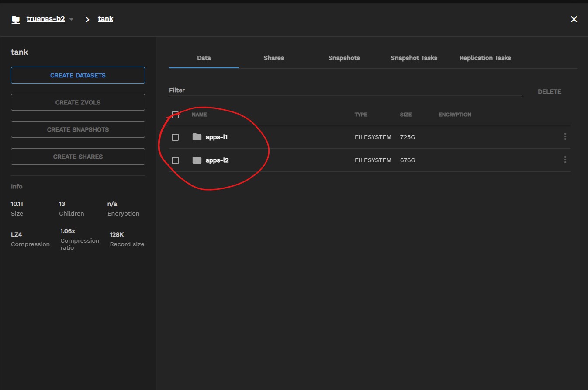Open the Replication Tasks tab
The image size is (588, 390).
(x=485, y=58)
